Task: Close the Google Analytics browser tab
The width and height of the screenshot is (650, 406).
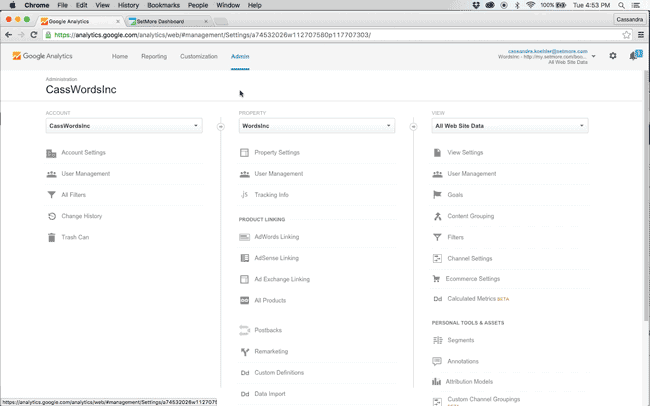Action: click(x=118, y=21)
